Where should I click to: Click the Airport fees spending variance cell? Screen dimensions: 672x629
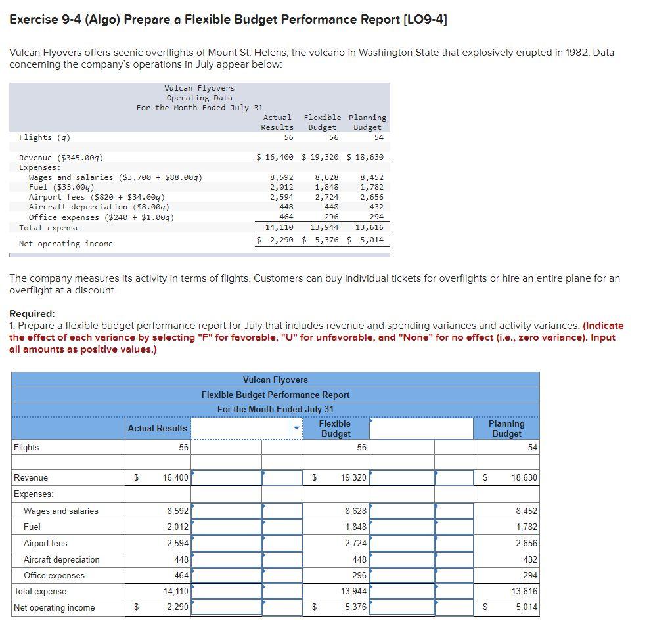coord(227,543)
